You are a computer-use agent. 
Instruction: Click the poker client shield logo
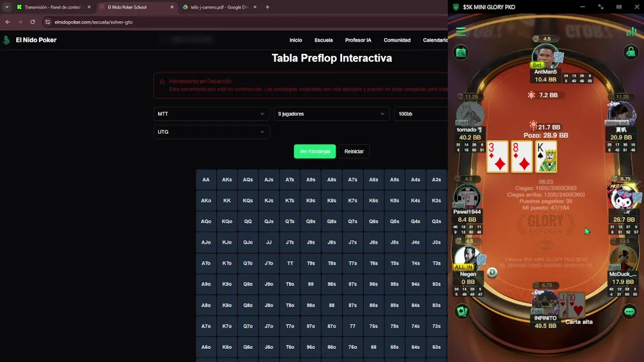tap(456, 7)
